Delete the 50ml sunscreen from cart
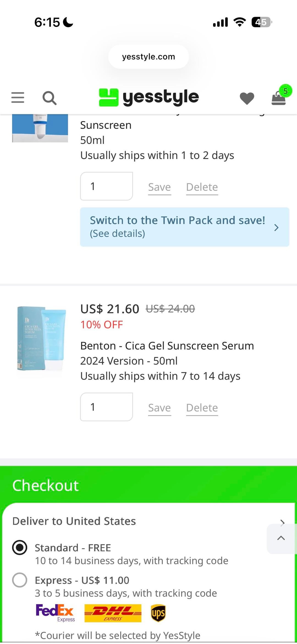The width and height of the screenshot is (297, 644). (202, 187)
